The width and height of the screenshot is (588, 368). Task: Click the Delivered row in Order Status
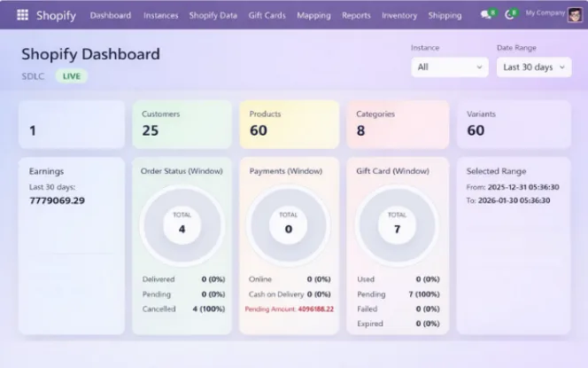183,279
